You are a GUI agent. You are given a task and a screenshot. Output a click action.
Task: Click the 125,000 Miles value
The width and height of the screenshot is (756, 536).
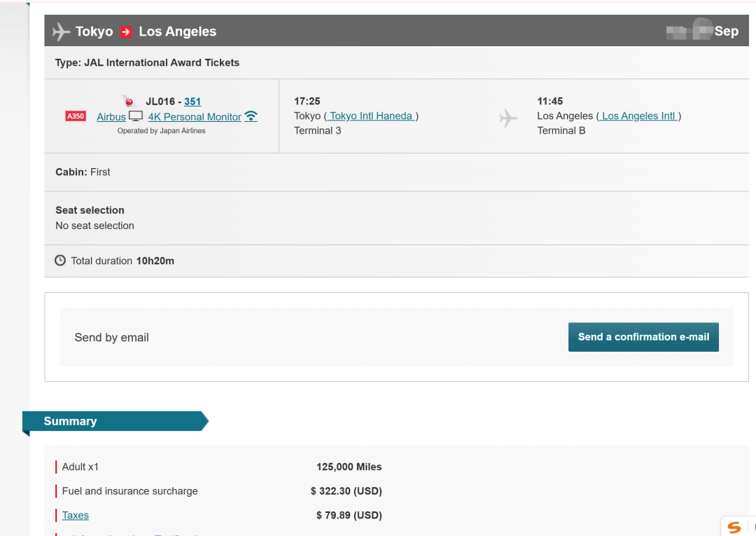pyautogui.click(x=349, y=467)
